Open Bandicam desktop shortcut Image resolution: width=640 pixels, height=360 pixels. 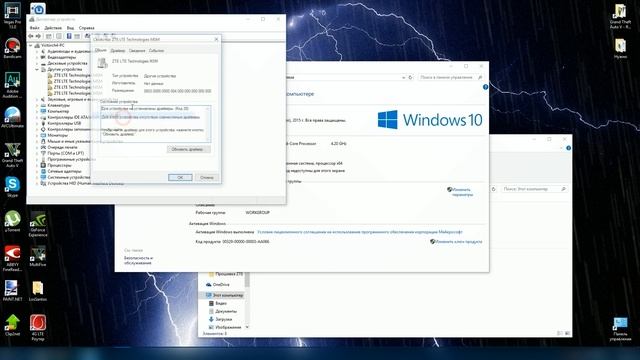12,48
